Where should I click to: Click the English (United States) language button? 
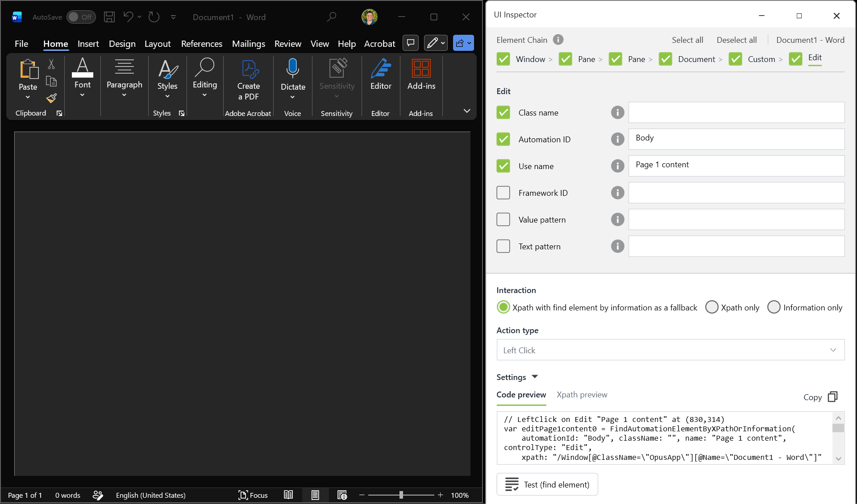click(150, 495)
